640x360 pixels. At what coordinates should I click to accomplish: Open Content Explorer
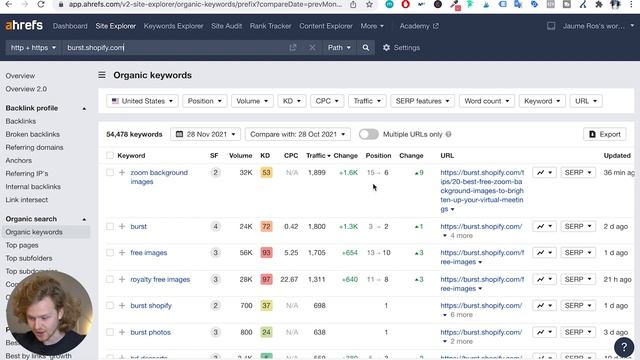(326, 26)
